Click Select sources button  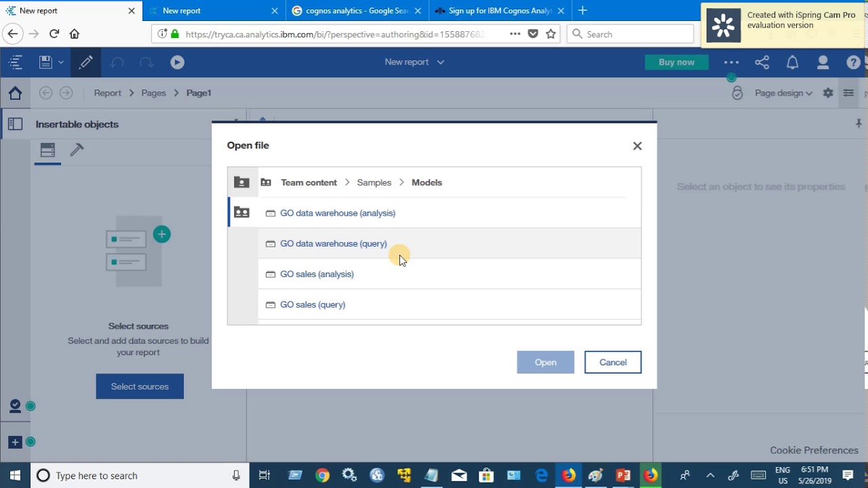pyautogui.click(x=140, y=386)
